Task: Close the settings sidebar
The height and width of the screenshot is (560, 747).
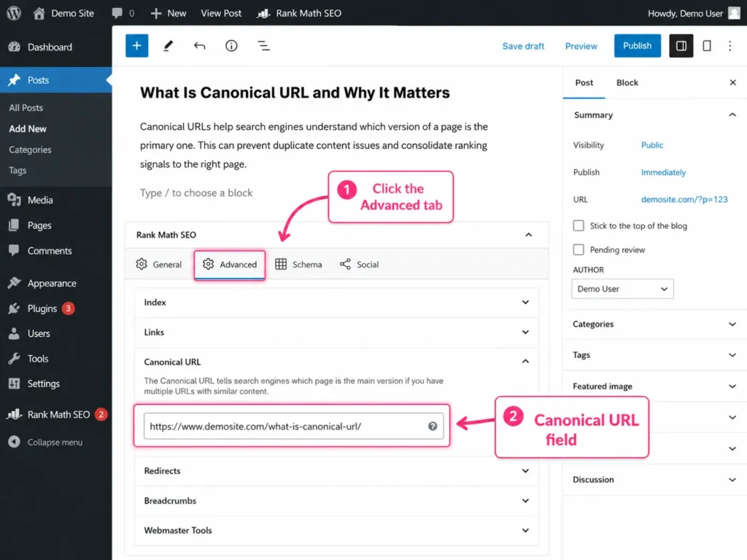Action: 732,83
